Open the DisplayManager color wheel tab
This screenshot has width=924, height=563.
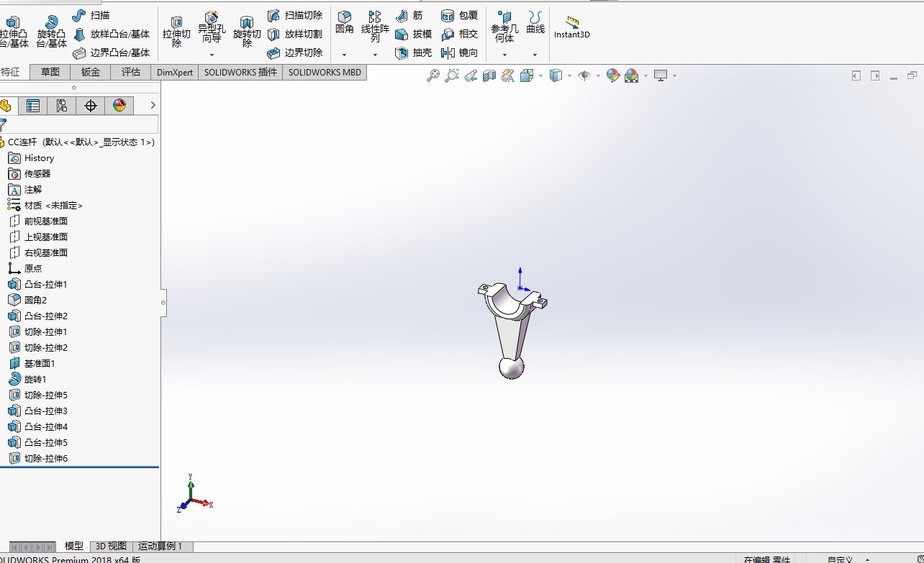[x=119, y=106]
